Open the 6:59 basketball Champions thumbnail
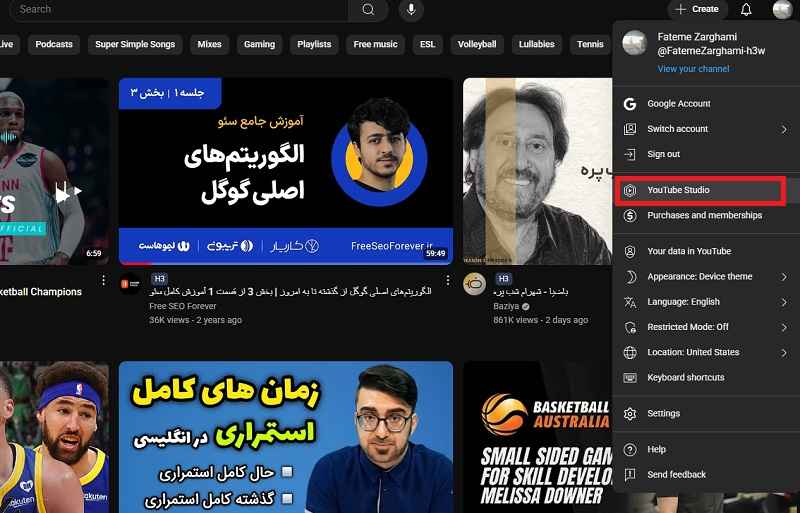Screen dimensions: 800x513 point(54,171)
